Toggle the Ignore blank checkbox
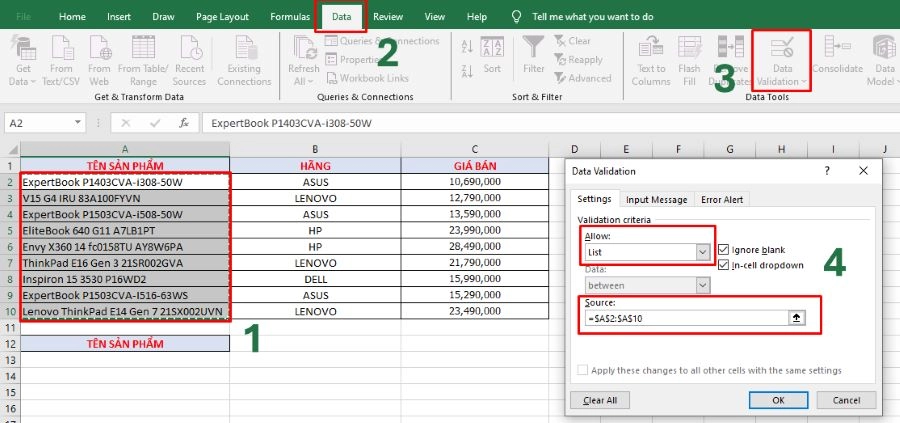This screenshot has width=900, height=423. pyautogui.click(x=723, y=250)
